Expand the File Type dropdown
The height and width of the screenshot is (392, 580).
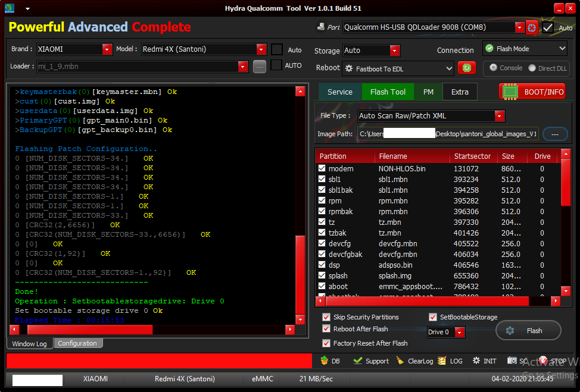tap(499, 116)
